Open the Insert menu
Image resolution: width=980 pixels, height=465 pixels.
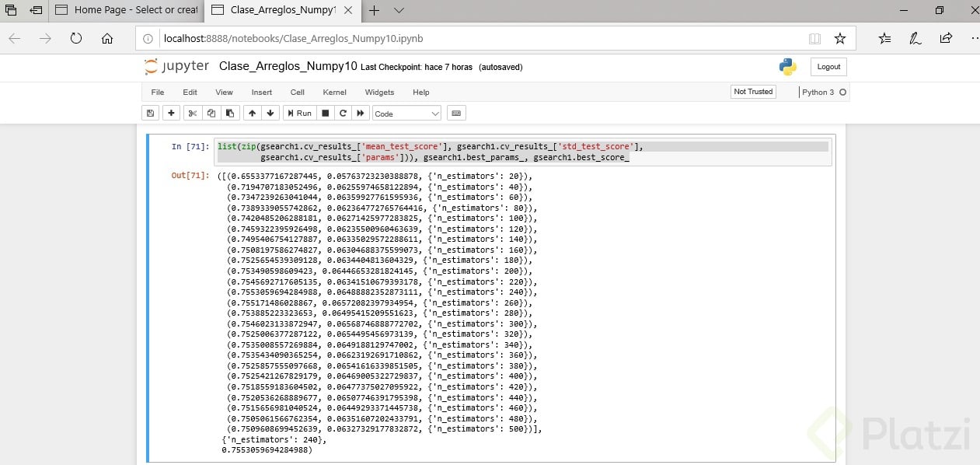point(262,92)
